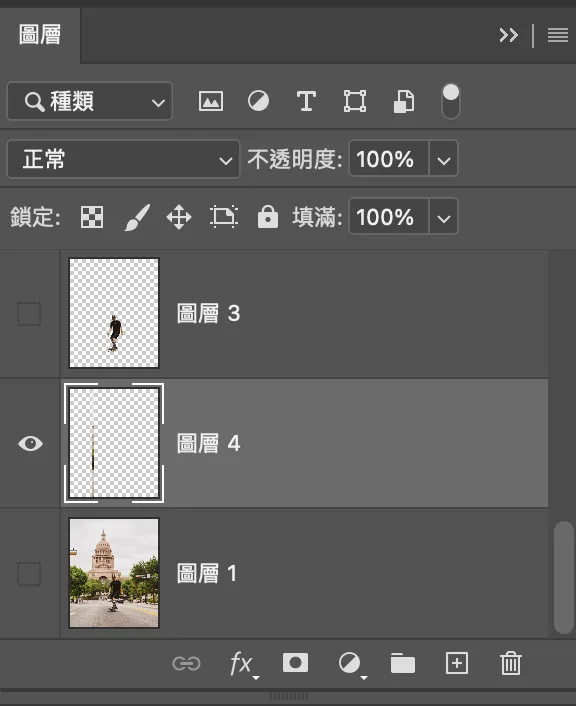Filter layers by pixel image type

pos(211,101)
